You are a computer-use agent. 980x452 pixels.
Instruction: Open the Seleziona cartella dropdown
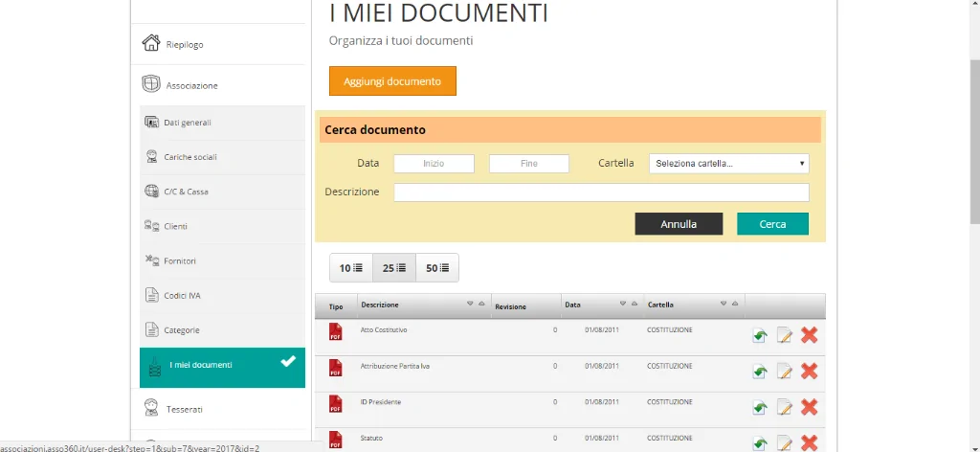click(728, 164)
